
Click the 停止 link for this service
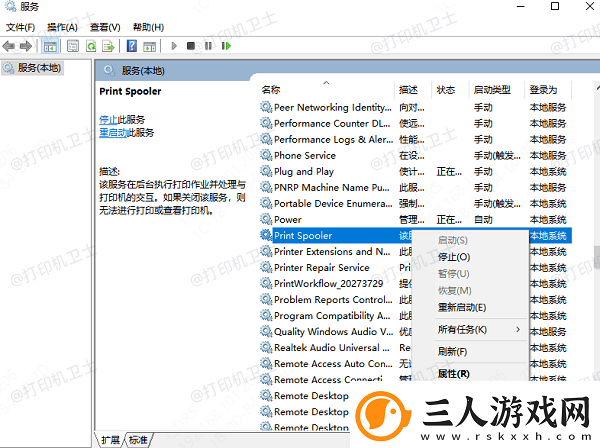click(x=108, y=119)
